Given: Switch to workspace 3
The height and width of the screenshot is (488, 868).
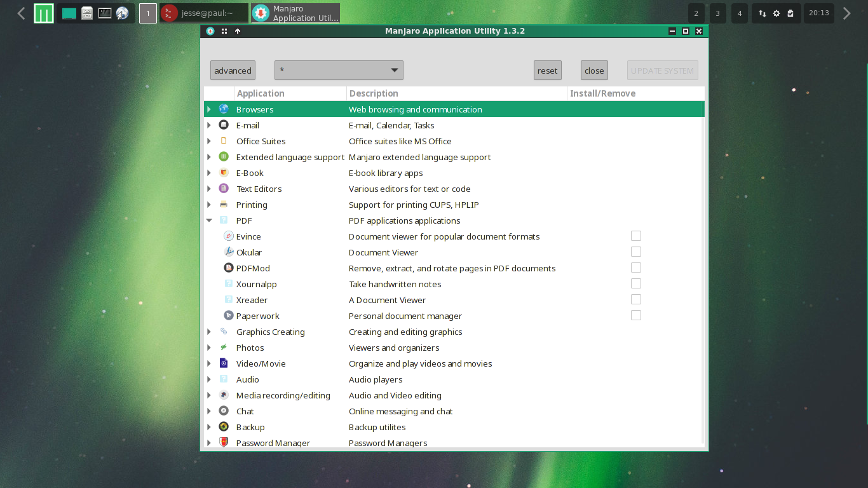Looking at the screenshot, I should pos(718,13).
